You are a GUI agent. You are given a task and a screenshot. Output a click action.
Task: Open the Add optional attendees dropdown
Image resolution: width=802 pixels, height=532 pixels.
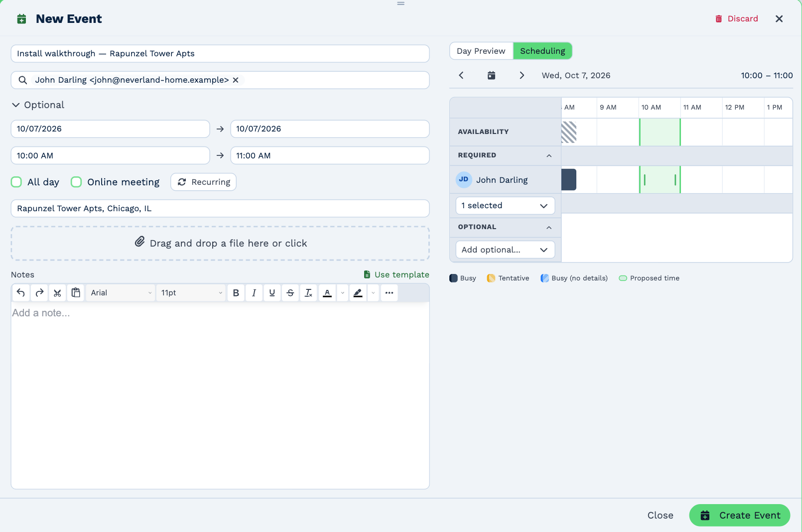(505, 250)
